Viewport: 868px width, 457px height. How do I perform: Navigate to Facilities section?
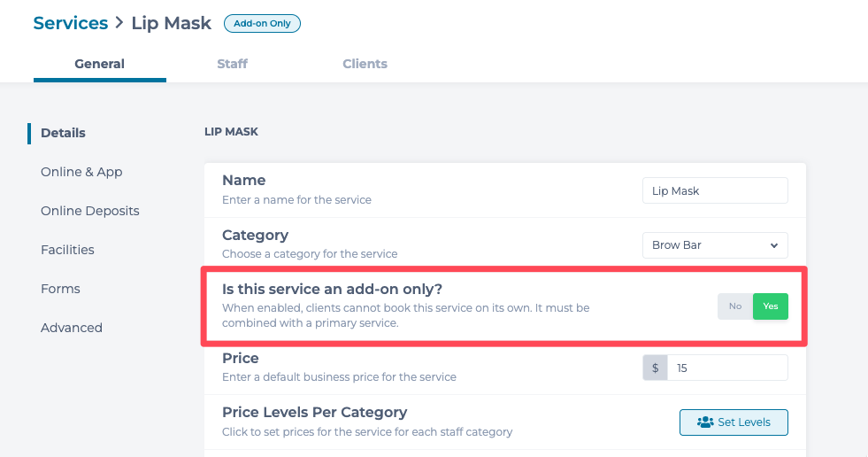(67, 250)
